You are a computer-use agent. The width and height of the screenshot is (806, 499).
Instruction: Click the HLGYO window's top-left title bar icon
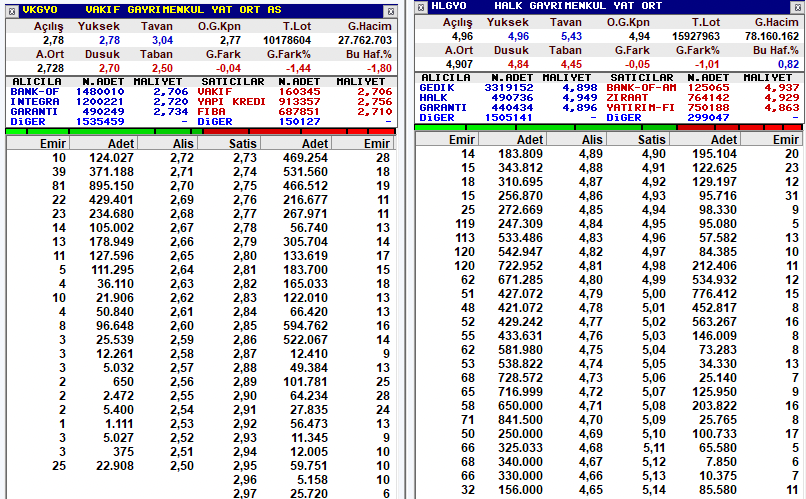point(421,7)
